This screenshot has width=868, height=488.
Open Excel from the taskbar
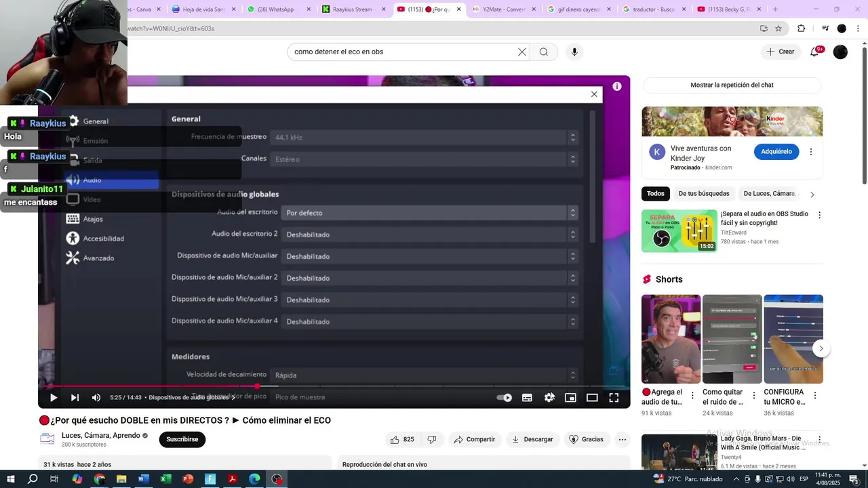tap(165, 479)
